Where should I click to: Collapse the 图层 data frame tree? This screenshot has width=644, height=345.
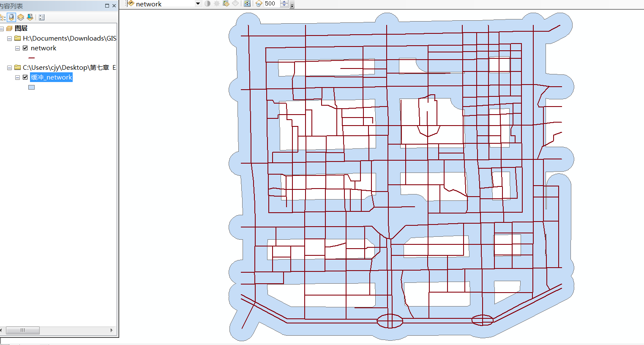(2, 29)
